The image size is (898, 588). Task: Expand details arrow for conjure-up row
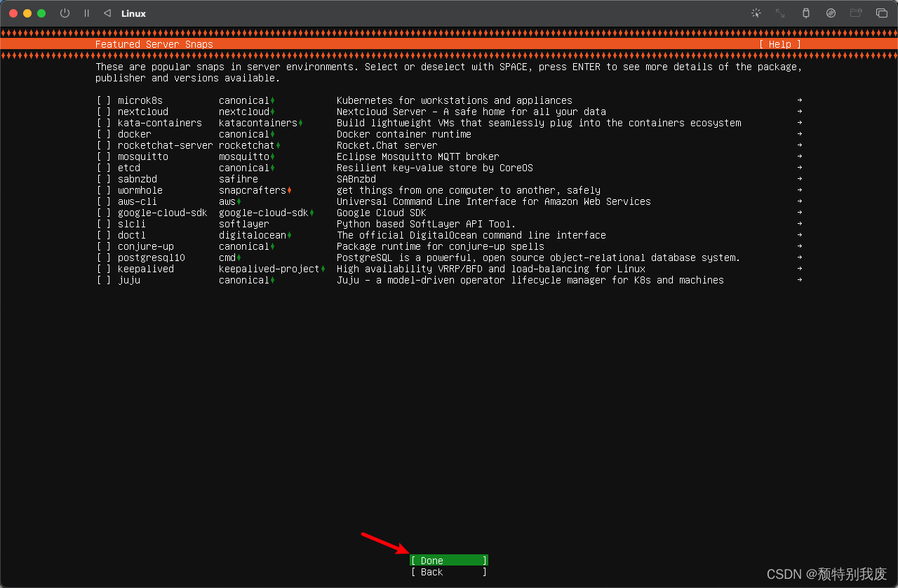[800, 246]
